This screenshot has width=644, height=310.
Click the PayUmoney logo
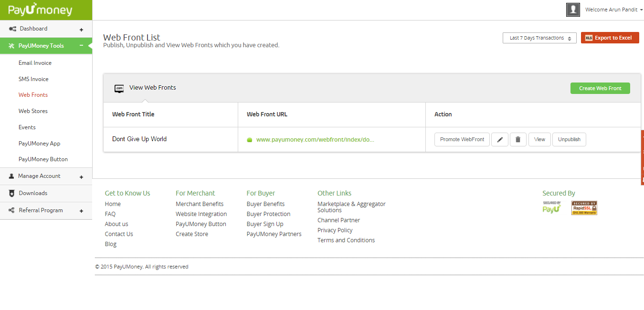click(40, 10)
